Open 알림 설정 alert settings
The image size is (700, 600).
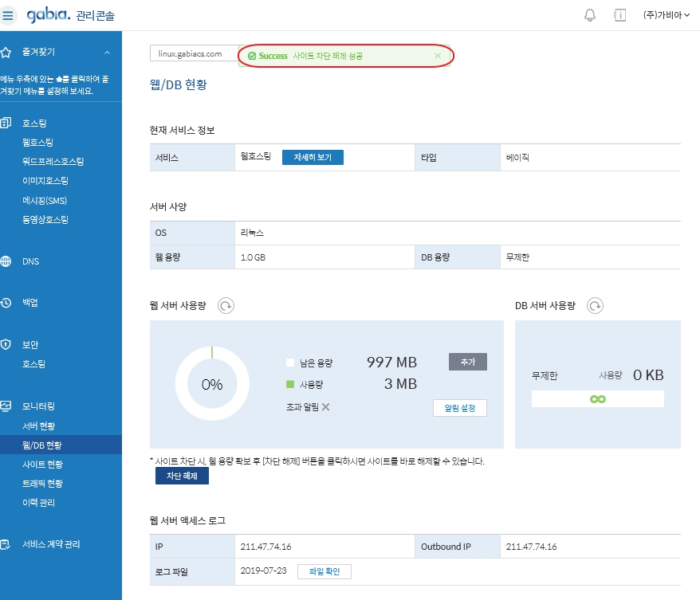[x=459, y=408]
